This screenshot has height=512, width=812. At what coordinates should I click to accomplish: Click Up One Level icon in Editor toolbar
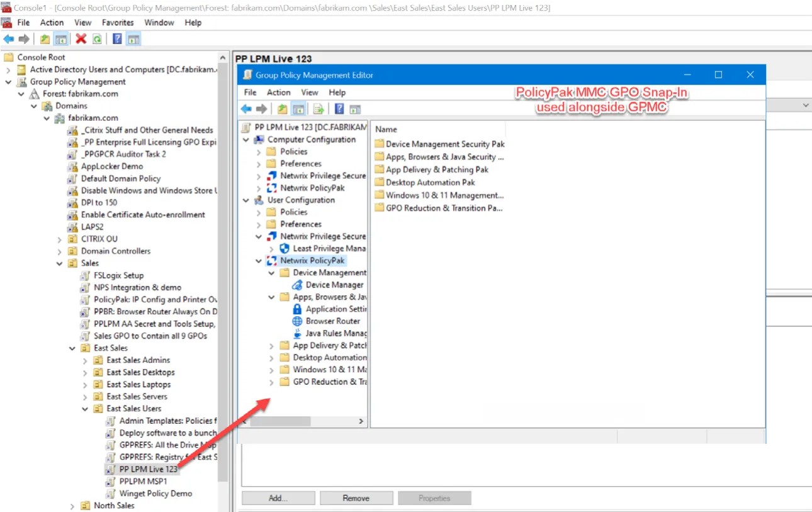tap(282, 109)
